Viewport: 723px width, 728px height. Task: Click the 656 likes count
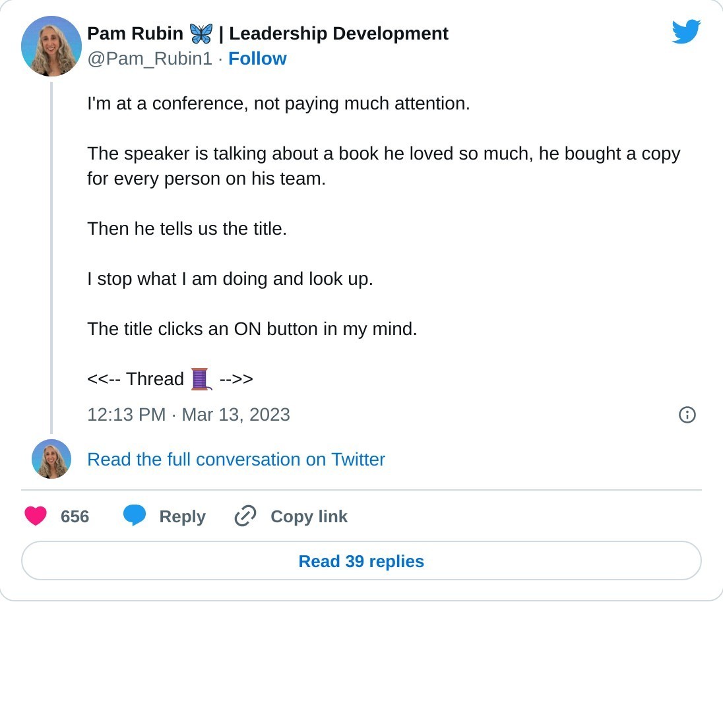pos(75,517)
